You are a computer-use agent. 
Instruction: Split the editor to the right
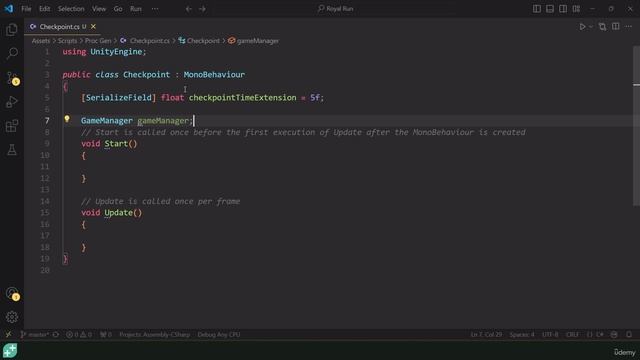click(x=616, y=27)
